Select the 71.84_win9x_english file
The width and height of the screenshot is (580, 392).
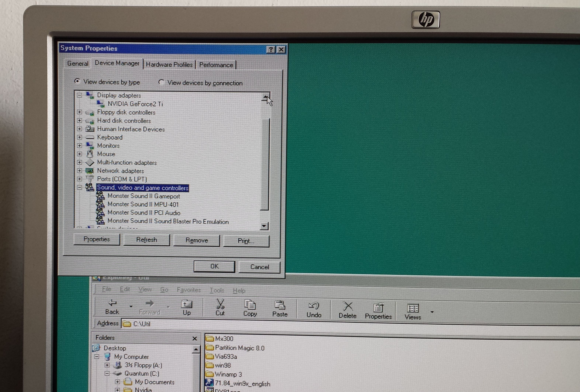pos(238,383)
